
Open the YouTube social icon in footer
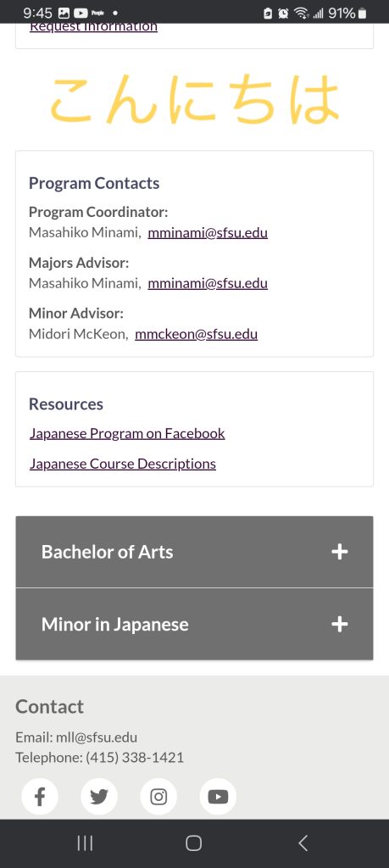218,797
